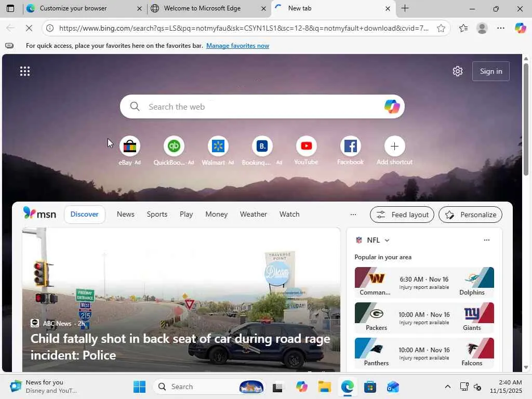Select the Weather feed tab
The image size is (532, 399).
[x=254, y=215]
